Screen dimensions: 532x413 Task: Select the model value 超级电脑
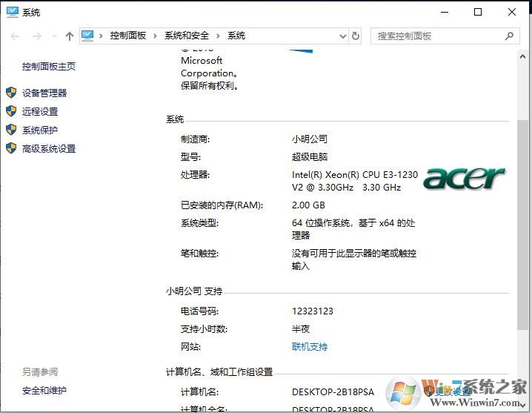[310, 156]
